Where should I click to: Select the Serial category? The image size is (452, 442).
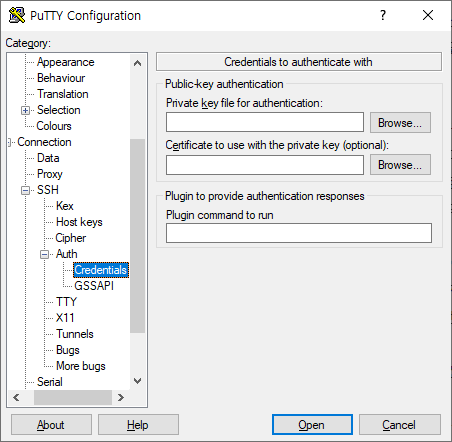pos(50,382)
